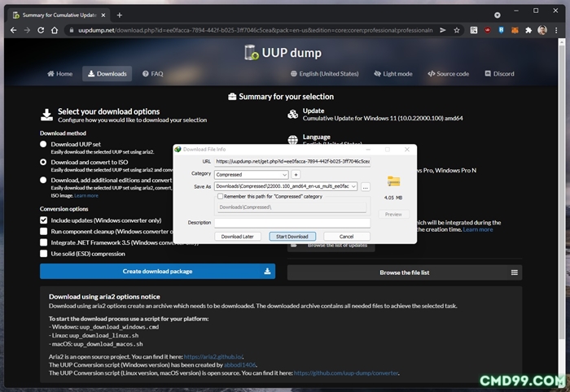This screenshot has width=570, height=392.
Task: Click Create download package button
Action: tap(157, 271)
